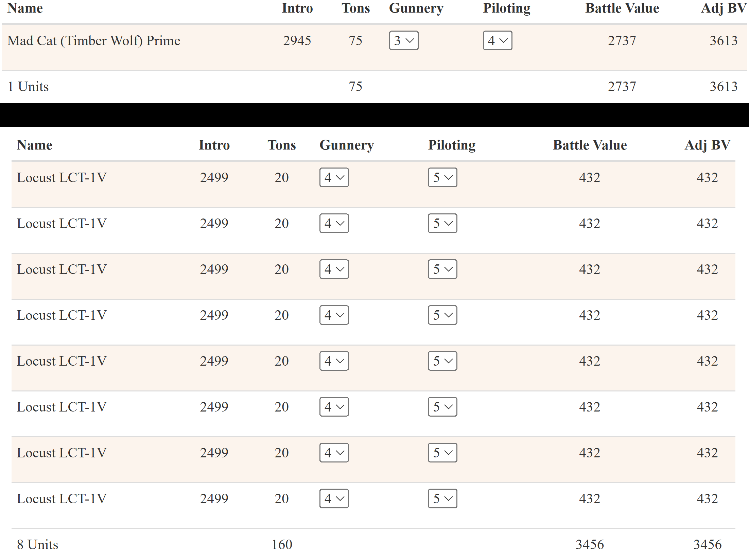Click Adj BV header in Locust table
The height and width of the screenshot is (560, 749).
coord(708,145)
